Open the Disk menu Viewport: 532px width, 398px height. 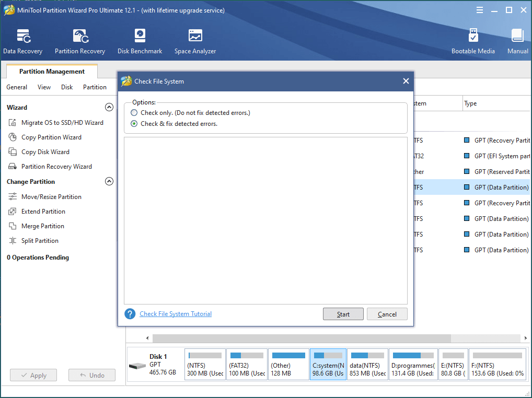click(x=67, y=87)
